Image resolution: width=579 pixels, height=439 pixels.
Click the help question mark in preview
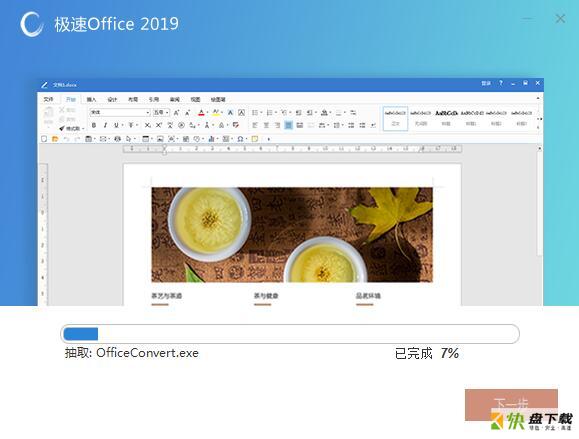pos(501,83)
